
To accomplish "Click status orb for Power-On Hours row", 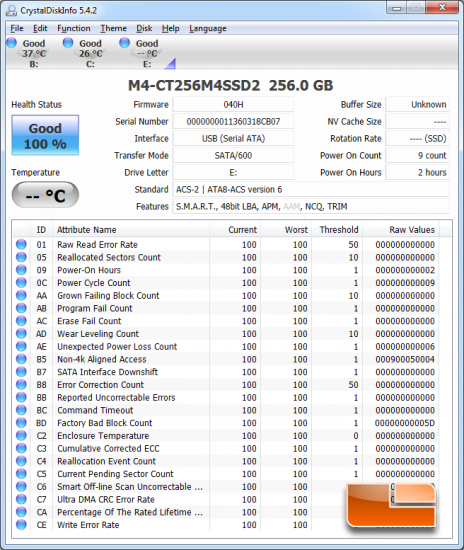I will pyautogui.click(x=21, y=270).
